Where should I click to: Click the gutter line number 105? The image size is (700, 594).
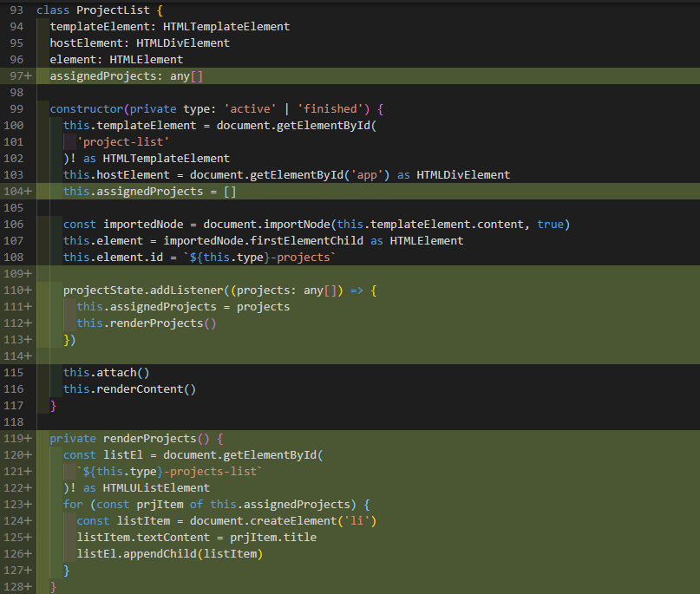click(x=13, y=208)
